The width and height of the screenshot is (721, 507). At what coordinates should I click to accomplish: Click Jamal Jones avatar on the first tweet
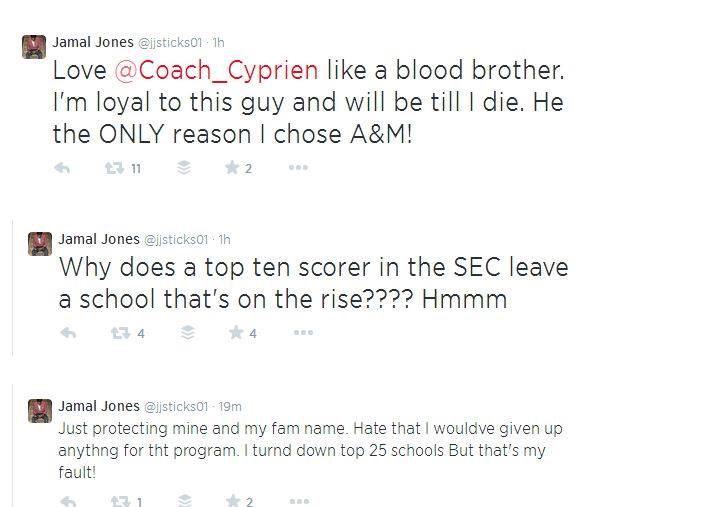coord(34,46)
